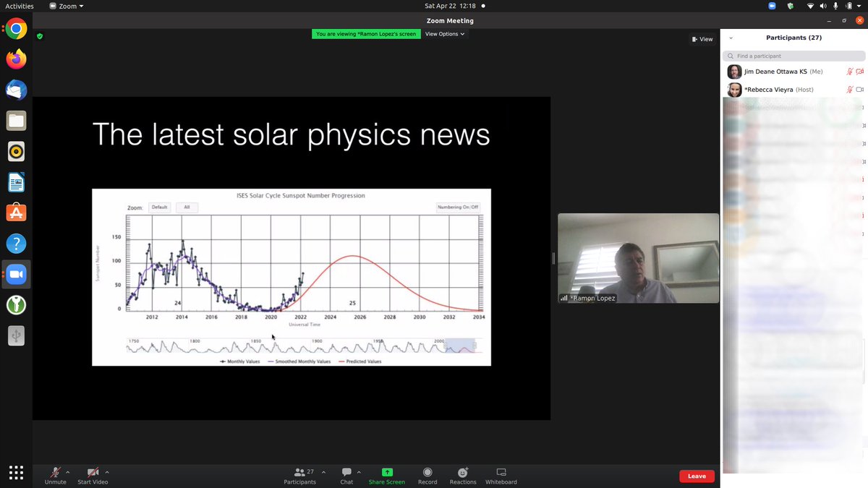Open audio options arrow beside Unmute
Image resolution: width=868 pixels, height=488 pixels.
click(68, 471)
